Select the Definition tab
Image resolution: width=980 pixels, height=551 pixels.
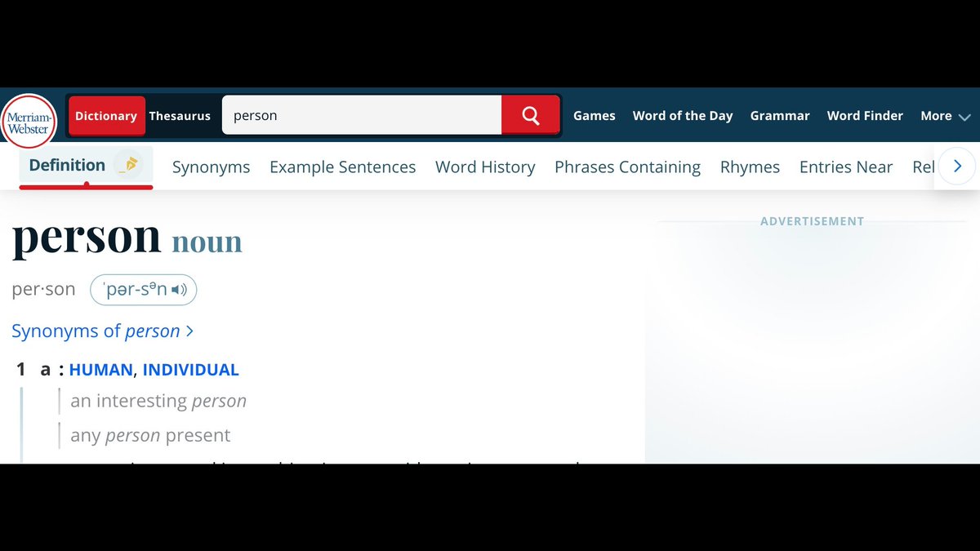point(66,164)
